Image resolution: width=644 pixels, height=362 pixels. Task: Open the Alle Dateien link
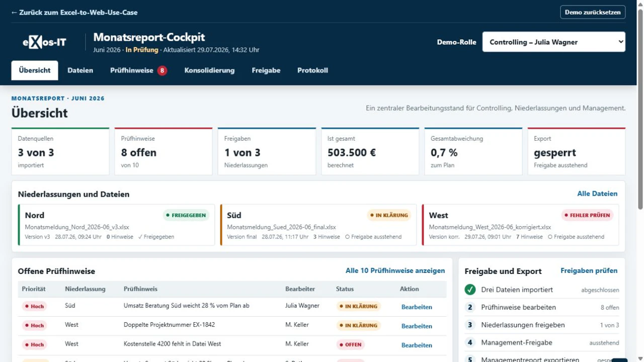click(x=597, y=194)
